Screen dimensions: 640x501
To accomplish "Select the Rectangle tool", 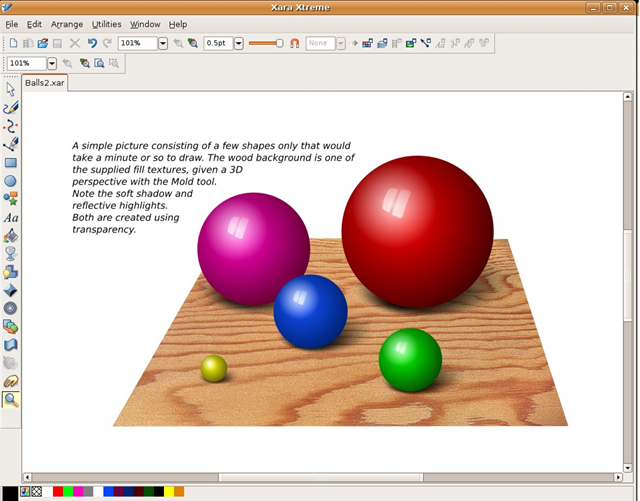I will tap(11, 162).
